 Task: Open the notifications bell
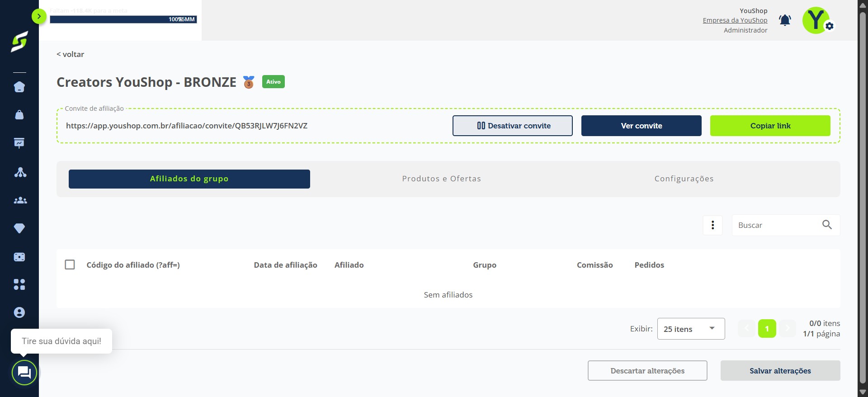(785, 20)
